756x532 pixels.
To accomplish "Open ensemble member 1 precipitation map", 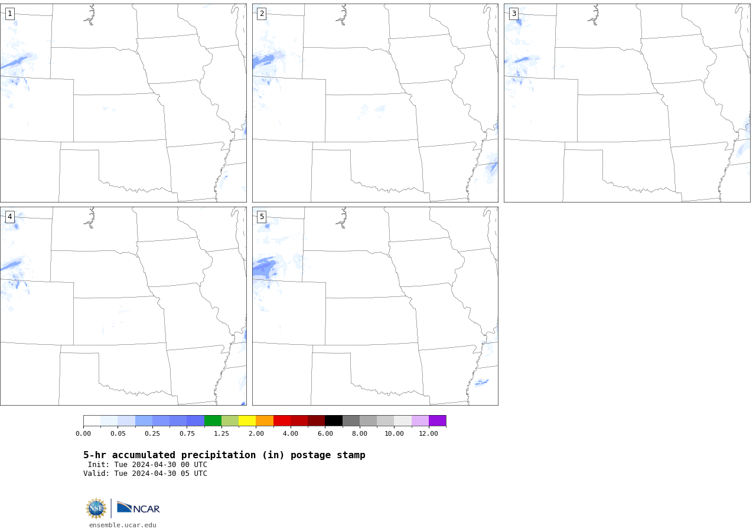I will click(123, 103).
